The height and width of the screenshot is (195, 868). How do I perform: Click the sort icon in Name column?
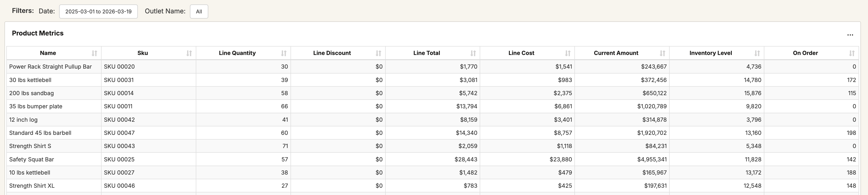[94, 53]
